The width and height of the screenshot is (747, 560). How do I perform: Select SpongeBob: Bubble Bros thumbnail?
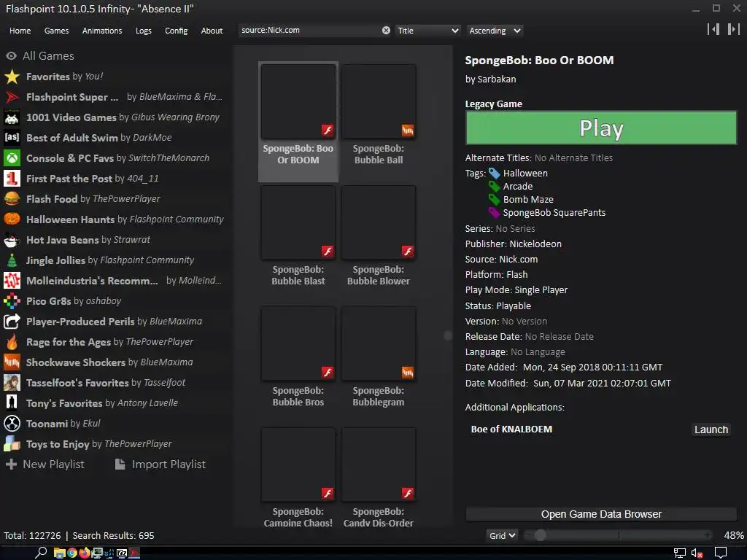click(x=298, y=344)
